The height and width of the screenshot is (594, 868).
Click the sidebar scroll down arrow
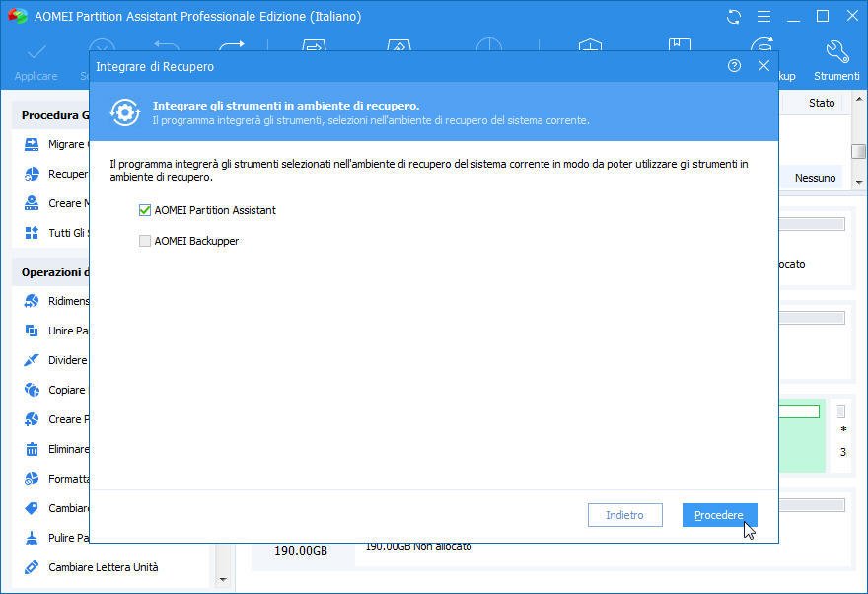(223, 579)
